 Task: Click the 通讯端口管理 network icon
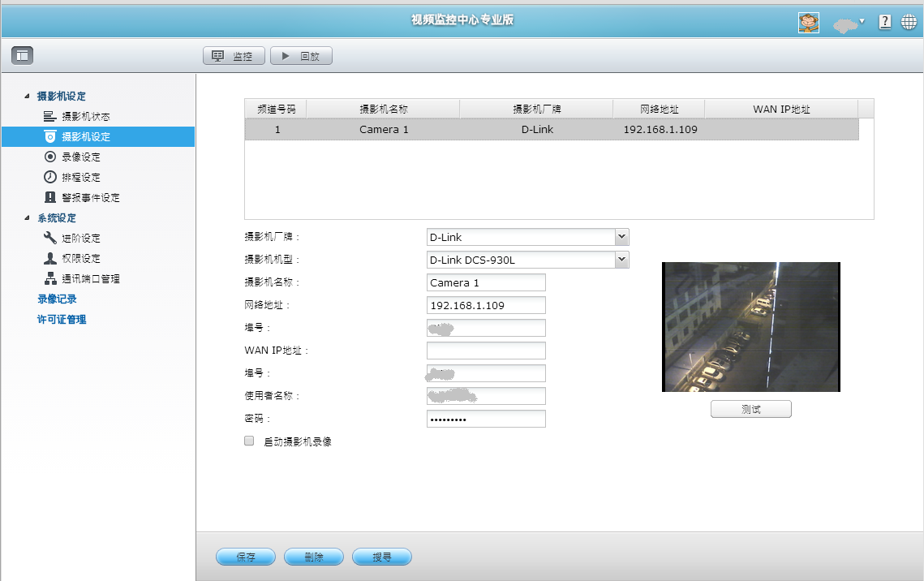(50, 278)
